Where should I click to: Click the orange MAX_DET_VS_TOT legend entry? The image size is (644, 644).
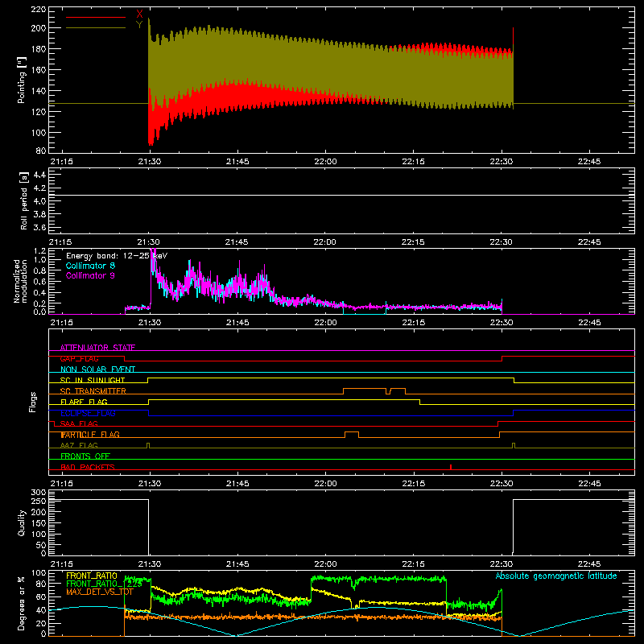[100, 592]
